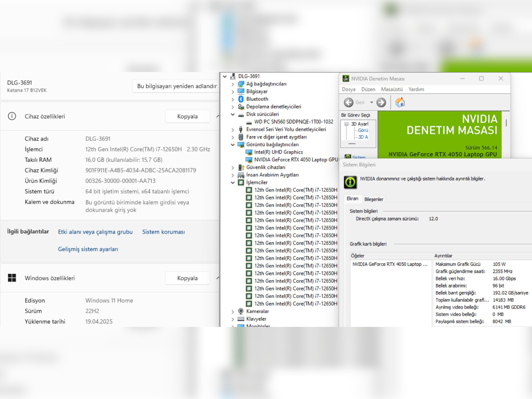Click the Sistem link in NVIDIA sidebar
532x399 pixels.
pyautogui.click(x=358, y=157)
